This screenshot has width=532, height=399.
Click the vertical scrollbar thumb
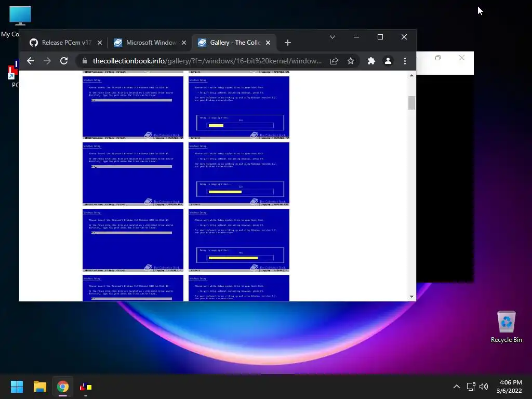pyautogui.click(x=411, y=103)
